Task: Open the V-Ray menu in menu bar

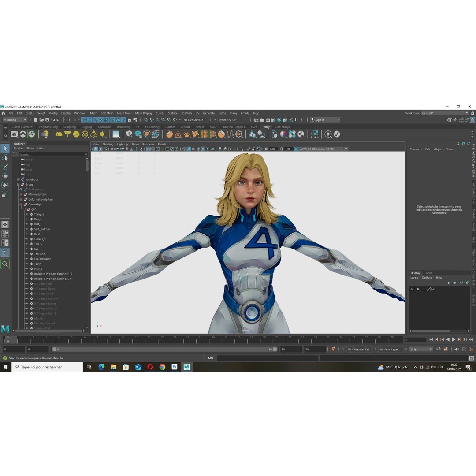Action: click(233, 113)
